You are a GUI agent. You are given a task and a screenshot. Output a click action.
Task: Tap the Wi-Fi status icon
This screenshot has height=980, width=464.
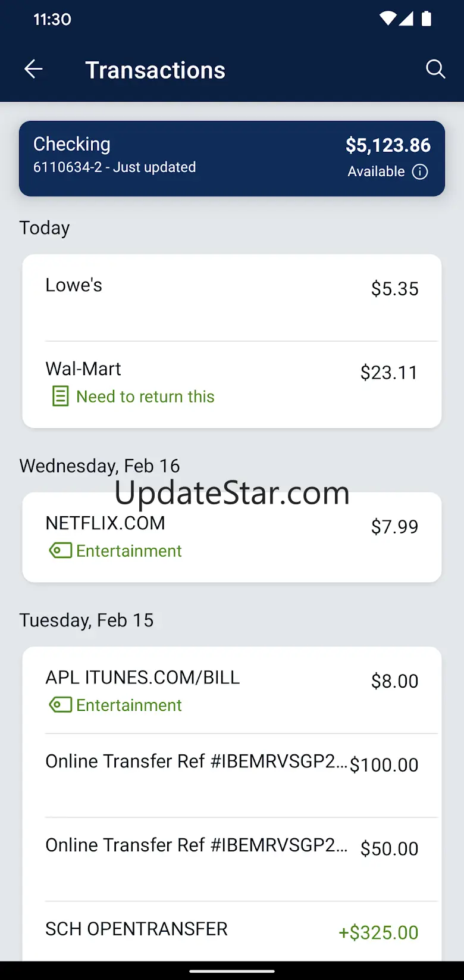click(x=387, y=19)
